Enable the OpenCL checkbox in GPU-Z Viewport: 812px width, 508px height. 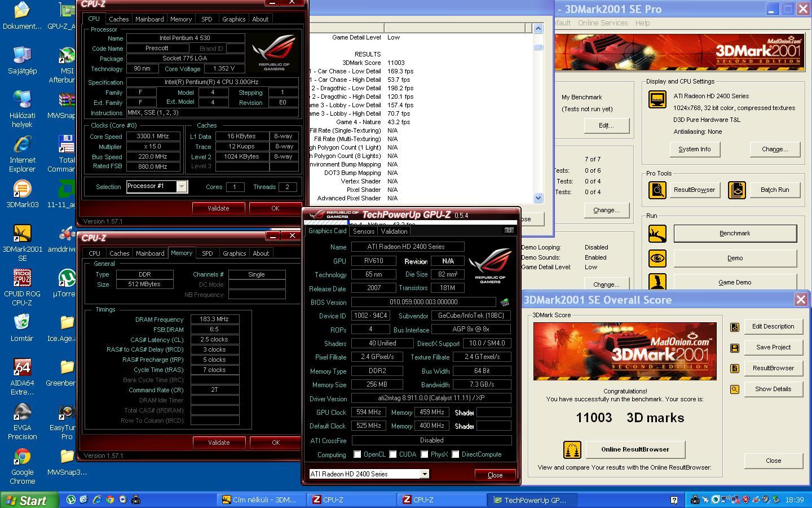pos(357,454)
